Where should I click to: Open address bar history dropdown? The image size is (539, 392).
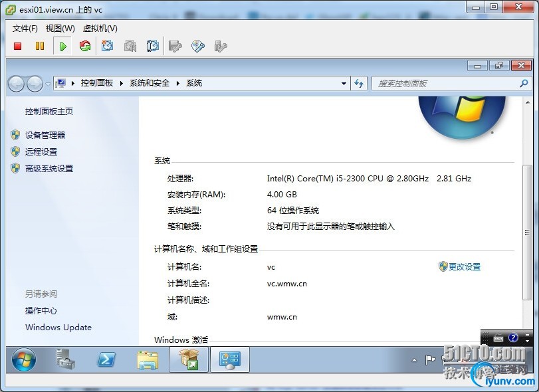pyautogui.click(x=344, y=84)
